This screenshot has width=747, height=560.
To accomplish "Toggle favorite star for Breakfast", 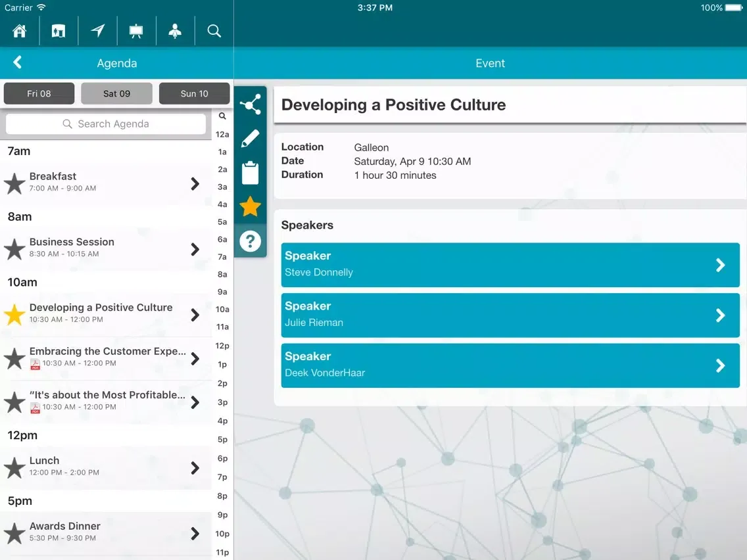I will point(14,183).
